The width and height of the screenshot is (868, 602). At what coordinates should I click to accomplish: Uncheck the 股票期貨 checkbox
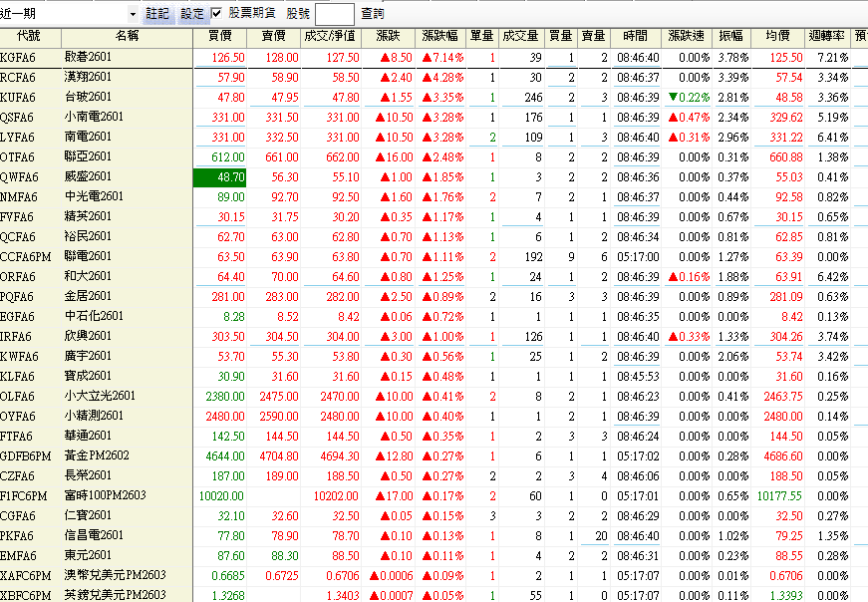[216, 14]
